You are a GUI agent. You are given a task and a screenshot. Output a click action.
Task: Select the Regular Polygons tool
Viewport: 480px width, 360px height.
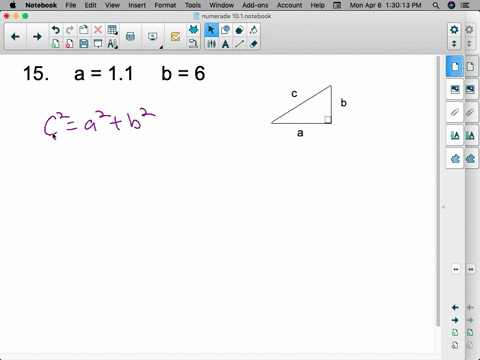click(x=239, y=30)
